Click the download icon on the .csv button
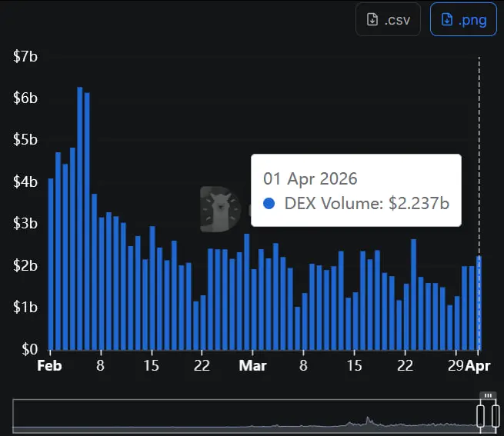The image size is (504, 436). point(372,20)
